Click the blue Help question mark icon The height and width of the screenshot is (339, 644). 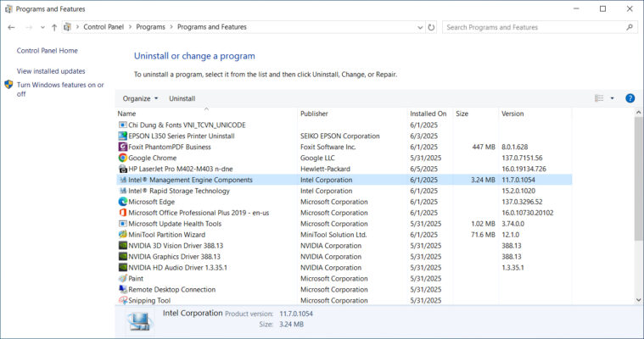coord(630,98)
